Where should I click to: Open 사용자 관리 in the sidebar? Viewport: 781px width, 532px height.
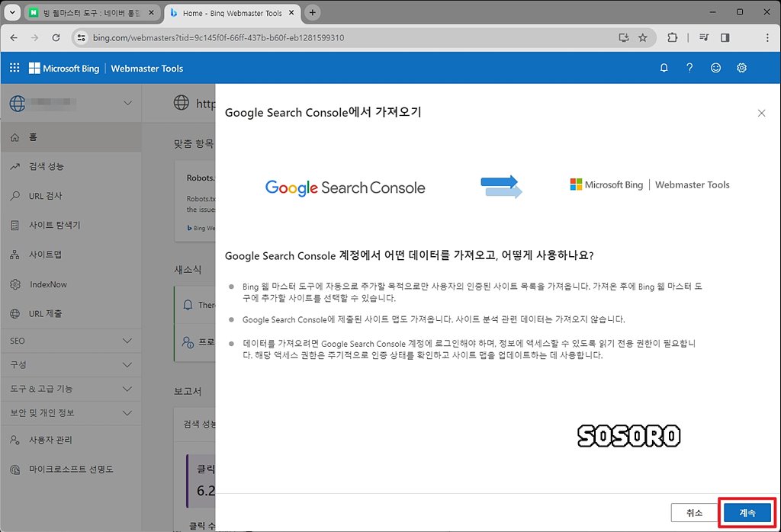point(71,440)
